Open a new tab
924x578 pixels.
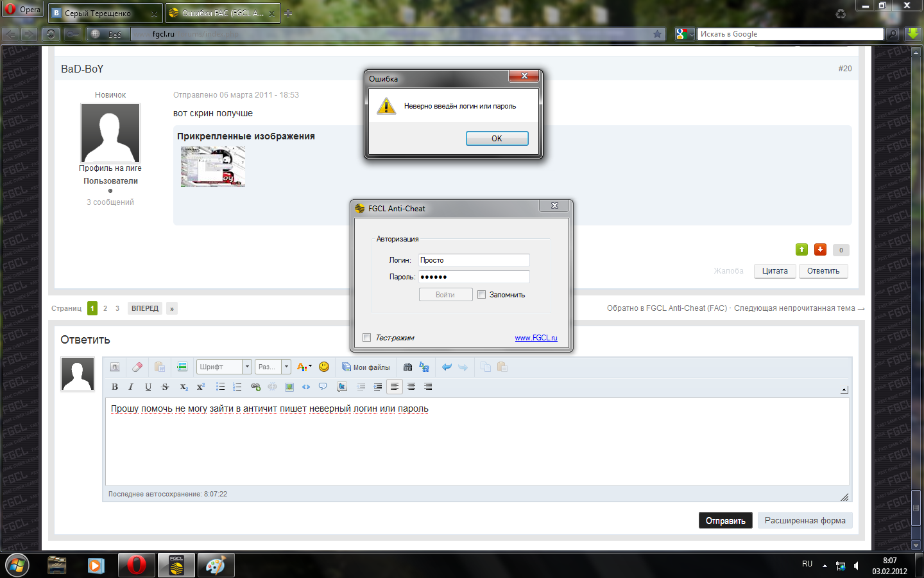(x=288, y=13)
